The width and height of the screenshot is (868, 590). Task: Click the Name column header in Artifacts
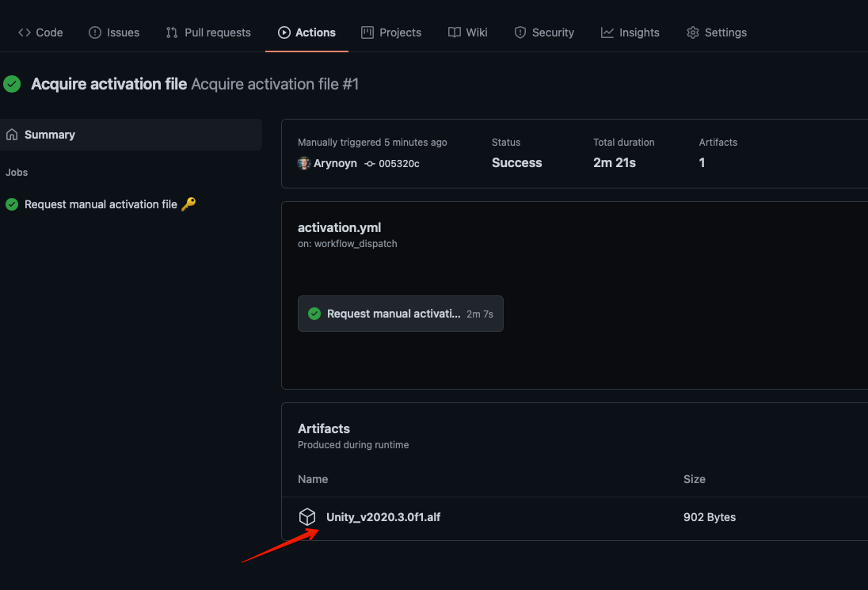313,479
